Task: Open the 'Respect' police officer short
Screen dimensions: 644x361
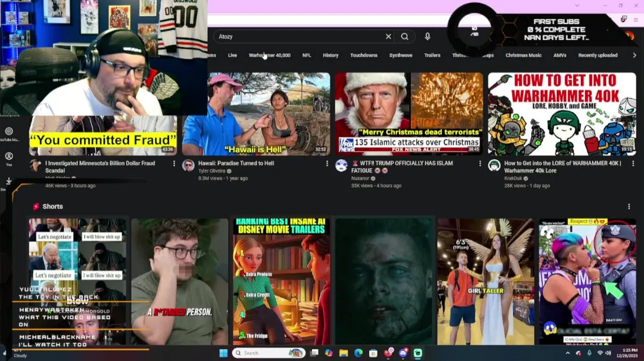Action: (x=587, y=281)
